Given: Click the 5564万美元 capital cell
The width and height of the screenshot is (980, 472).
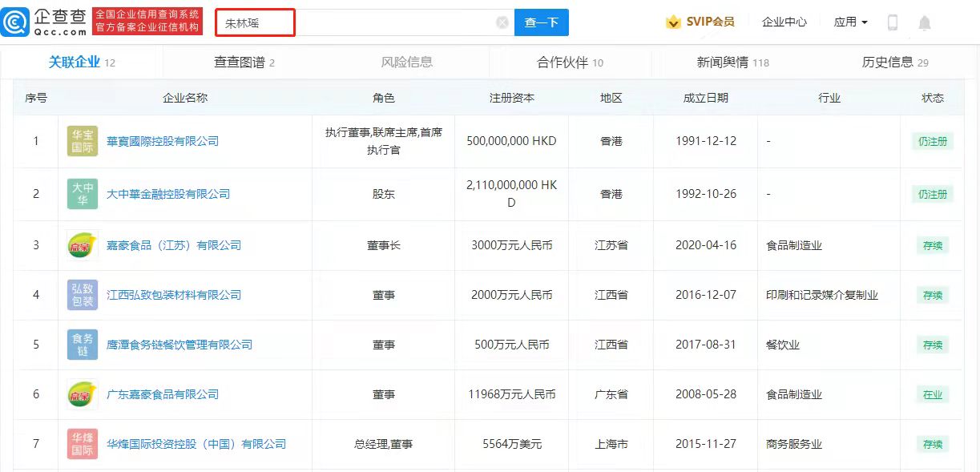Looking at the screenshot, I should click(x=511, y=444).
